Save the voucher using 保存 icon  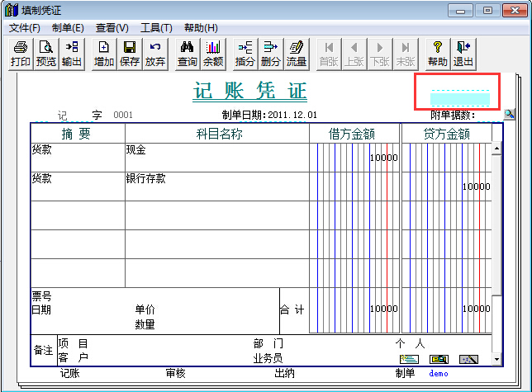tap(130, 54)
